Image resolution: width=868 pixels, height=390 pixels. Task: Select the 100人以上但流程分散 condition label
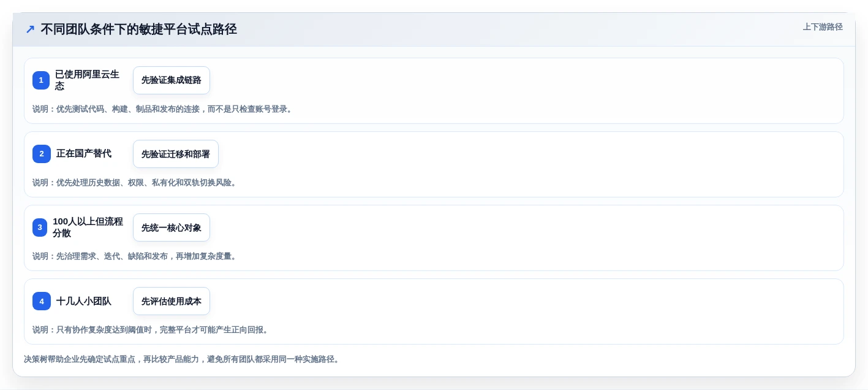(x=88, y=227)
